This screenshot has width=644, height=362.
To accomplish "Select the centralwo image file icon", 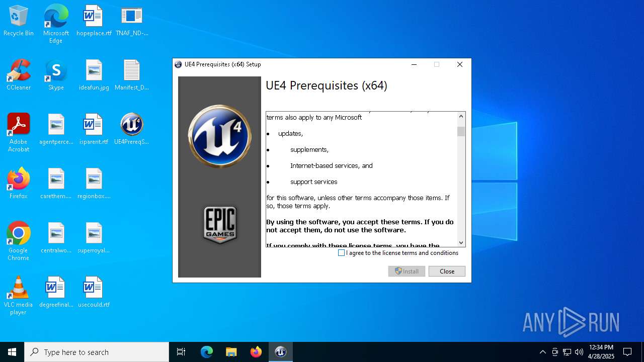I will pyautogui.click(x=56, y=238).
